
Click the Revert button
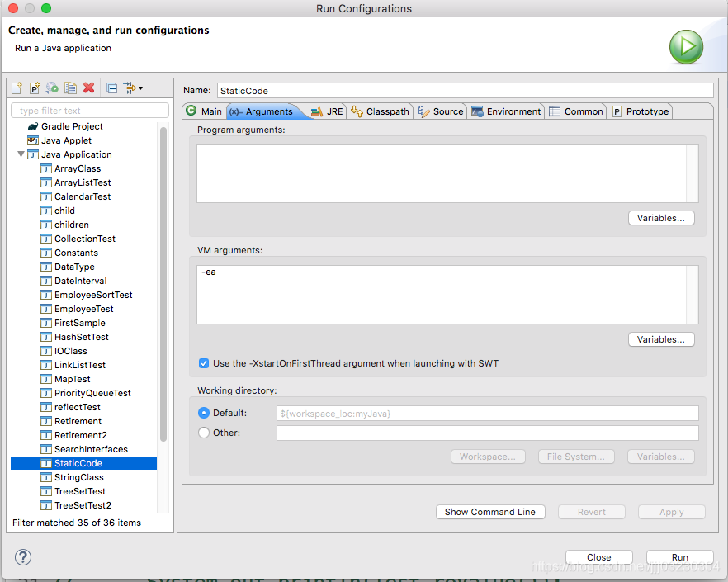pos(592,512)
